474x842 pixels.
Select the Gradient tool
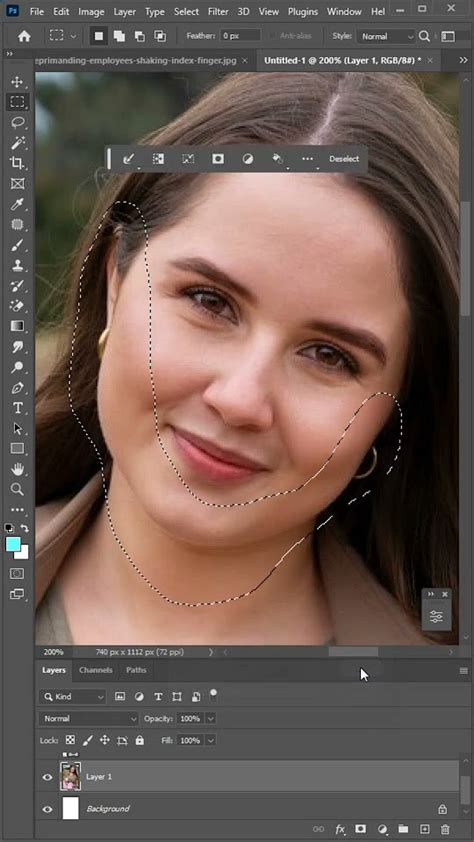pyautogui.click(x=17, y=326)
